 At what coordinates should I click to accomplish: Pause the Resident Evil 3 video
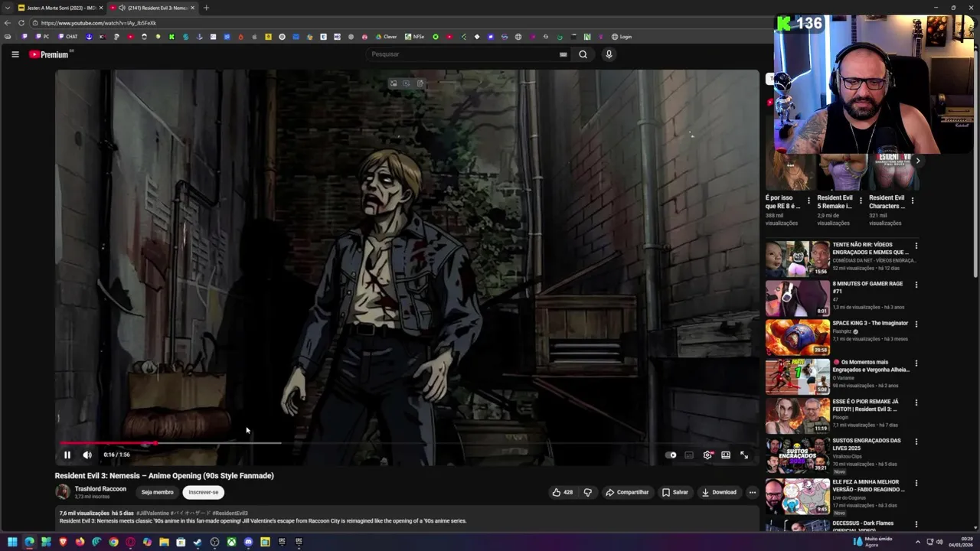point(67,455)
